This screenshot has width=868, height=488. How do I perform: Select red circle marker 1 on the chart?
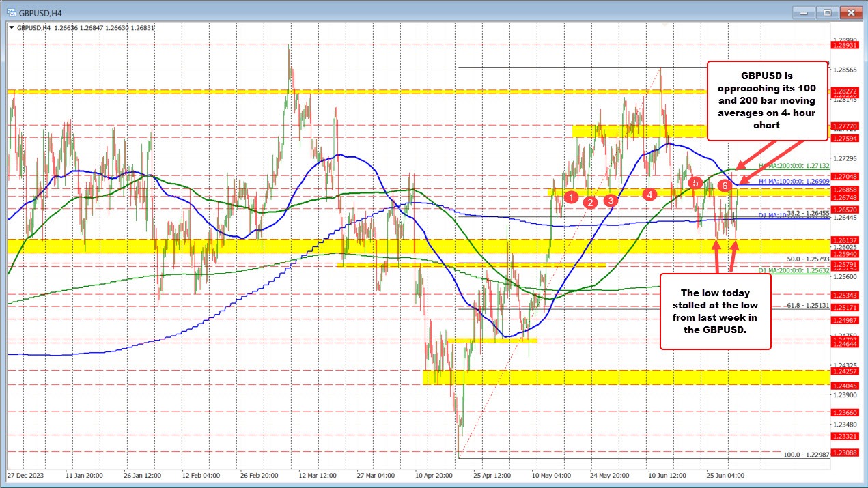pyautogui.click(x=572, y=197)
